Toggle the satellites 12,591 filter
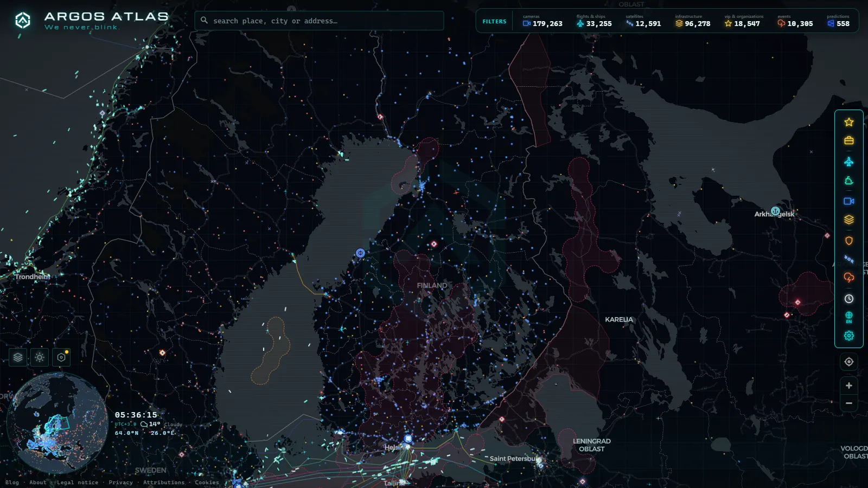Image resolution: width=868 pixels, height=488 pixels. coord(643,21)
